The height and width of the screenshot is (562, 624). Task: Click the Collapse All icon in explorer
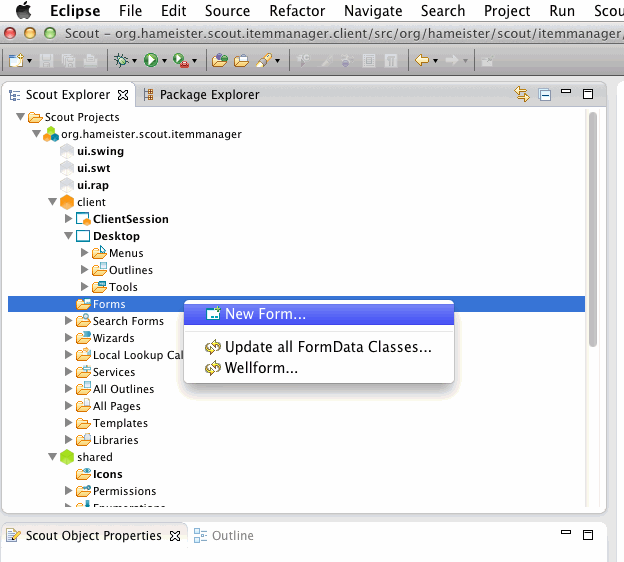click(x=545, y=95)
